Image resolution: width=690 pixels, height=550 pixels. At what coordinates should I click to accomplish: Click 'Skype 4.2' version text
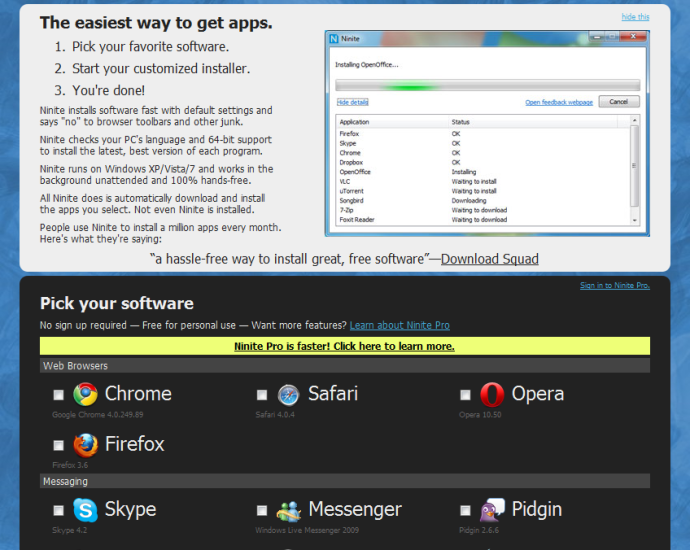70,530
